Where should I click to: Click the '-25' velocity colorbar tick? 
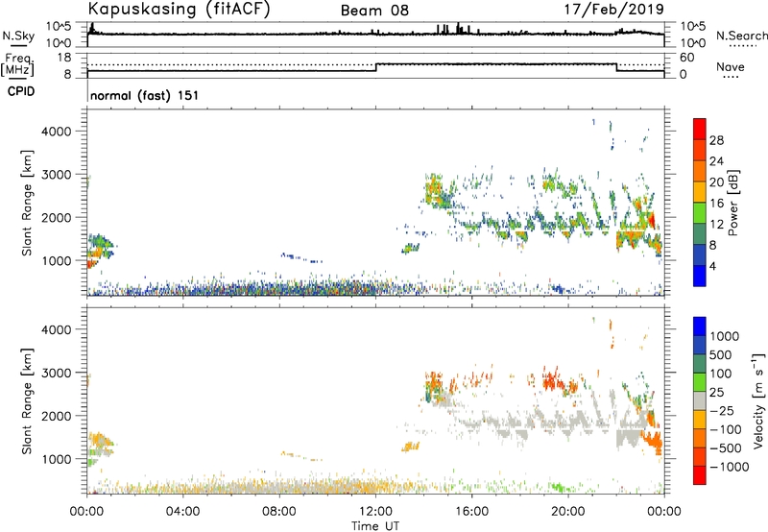pyautogui.click(x=721, y=410)
